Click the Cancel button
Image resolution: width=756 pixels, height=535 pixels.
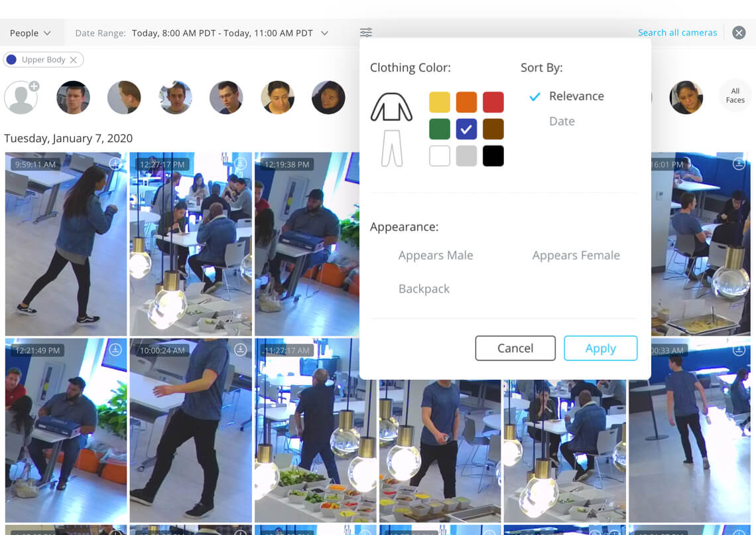tap(515, 348)
